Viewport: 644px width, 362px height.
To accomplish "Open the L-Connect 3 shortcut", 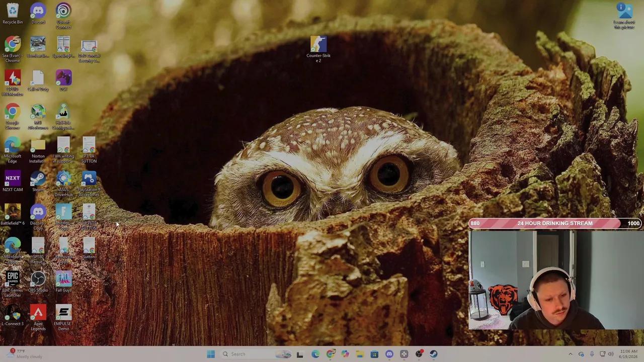I will point(13,316).
